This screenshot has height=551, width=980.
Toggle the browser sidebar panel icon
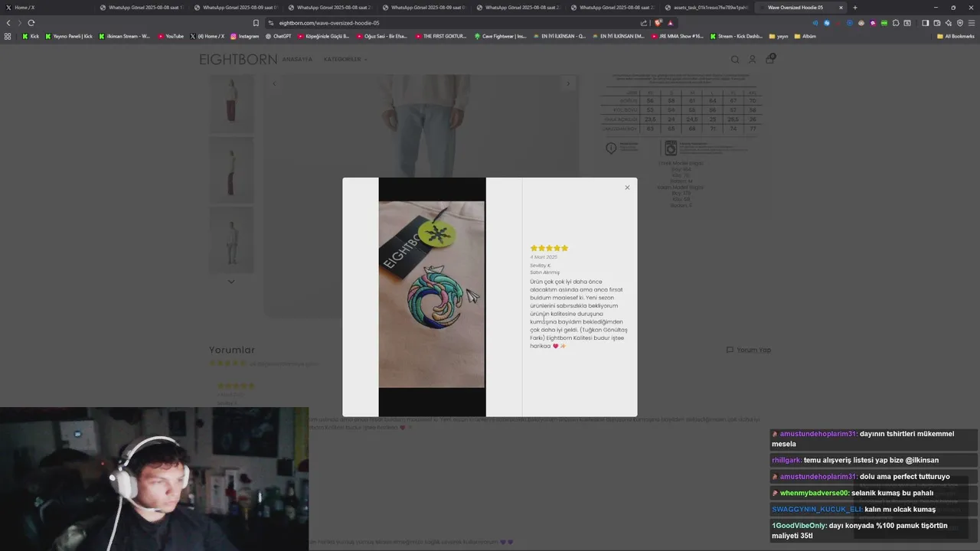pyautogui.click(x=925, y=23)
